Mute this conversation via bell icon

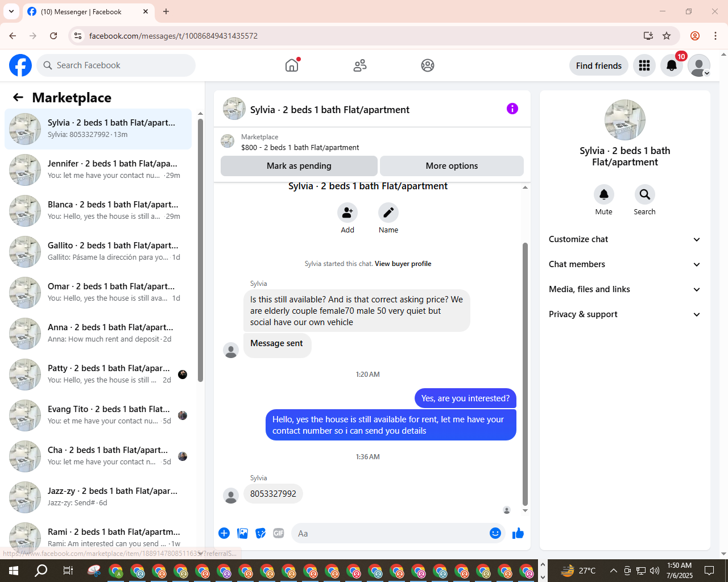[604, 194]
